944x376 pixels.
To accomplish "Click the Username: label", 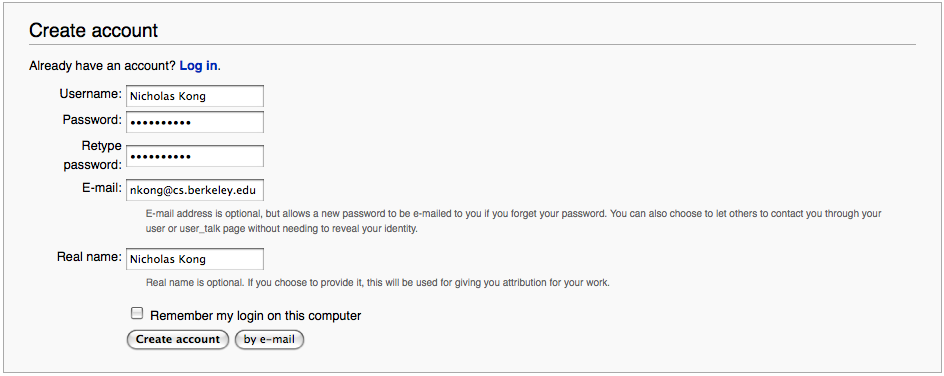I will (x=90, y=94).
